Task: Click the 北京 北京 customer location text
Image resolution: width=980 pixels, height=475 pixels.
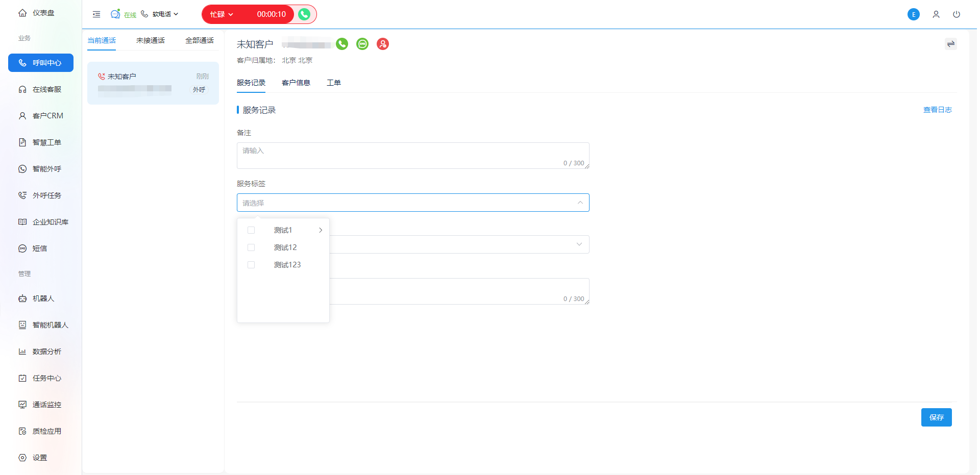Action: [297, 60]
